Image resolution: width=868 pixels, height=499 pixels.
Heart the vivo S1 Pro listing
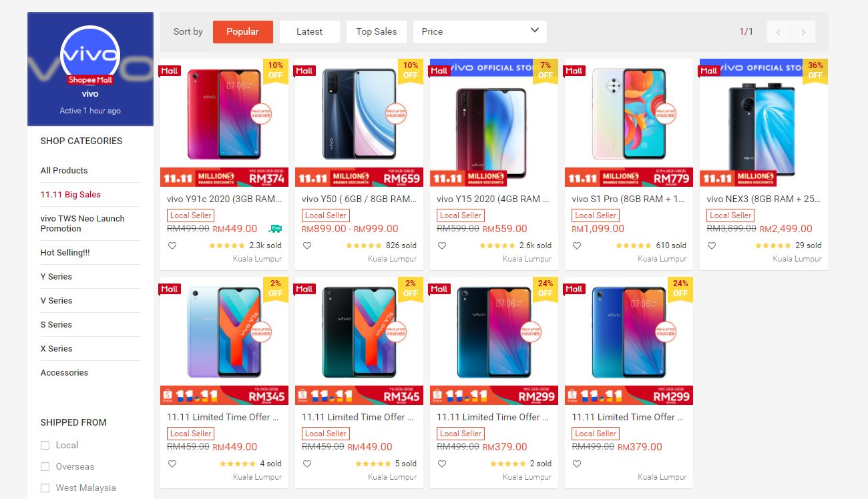point(576,245)
